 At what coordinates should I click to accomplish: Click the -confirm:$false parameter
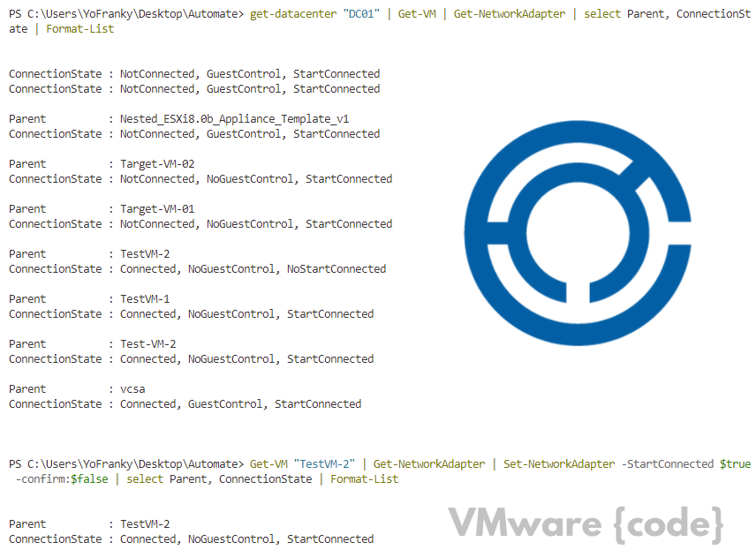click(62, 479)
